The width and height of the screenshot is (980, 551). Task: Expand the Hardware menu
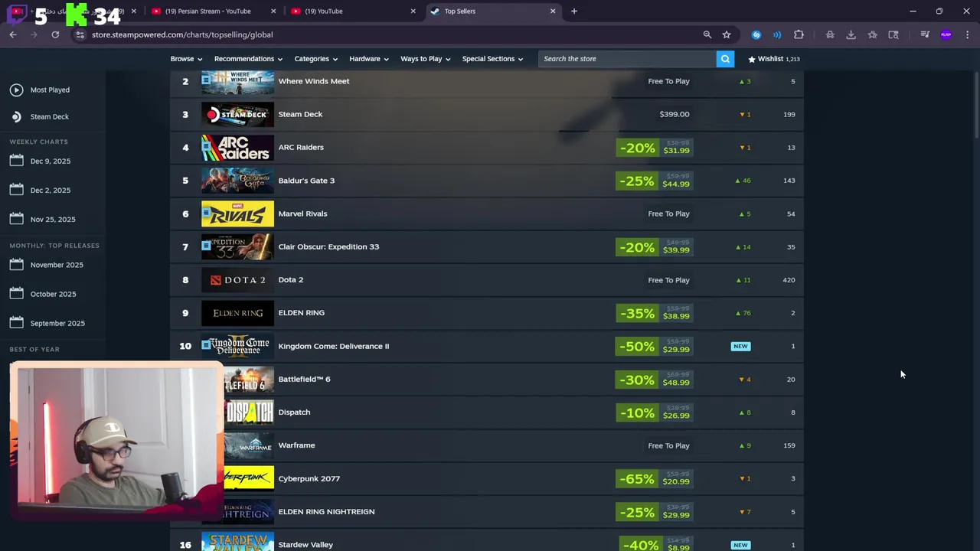coord(369,59)
